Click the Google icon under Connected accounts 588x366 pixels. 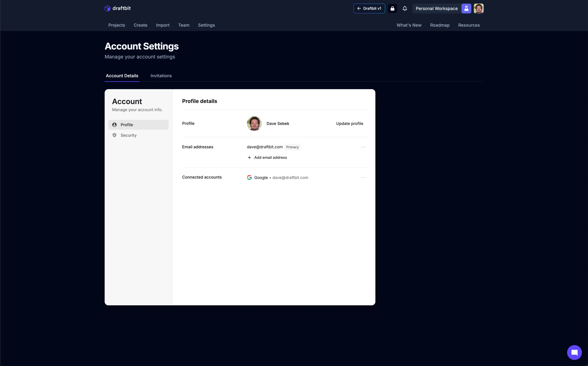[249, 177]
